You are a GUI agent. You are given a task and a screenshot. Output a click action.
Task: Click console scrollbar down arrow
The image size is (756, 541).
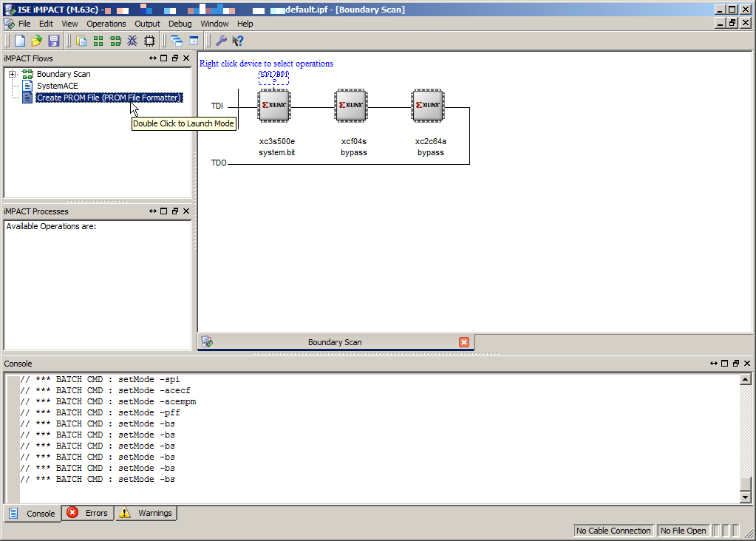point(746,497)
